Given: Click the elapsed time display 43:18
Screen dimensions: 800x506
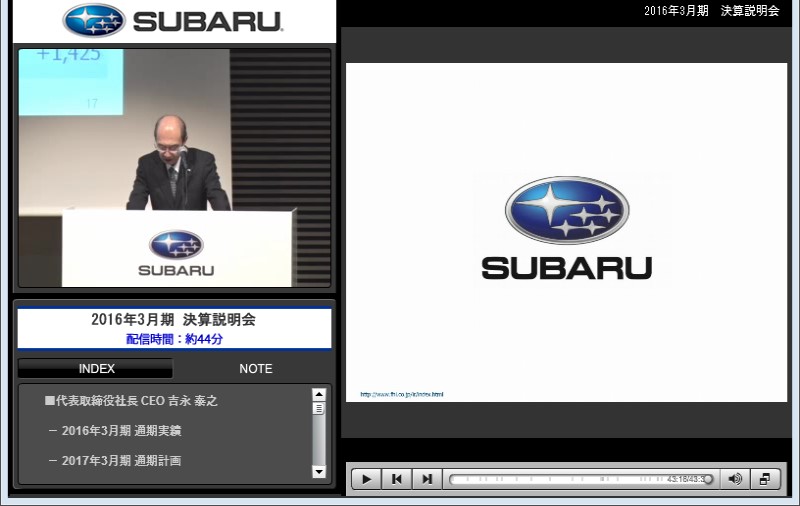Looking at the screenshot, I should click(677, 479).
